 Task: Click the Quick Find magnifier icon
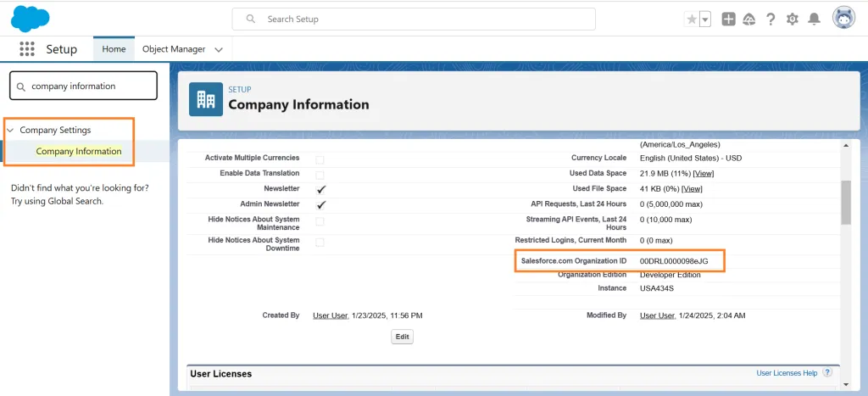click(21, 86)
